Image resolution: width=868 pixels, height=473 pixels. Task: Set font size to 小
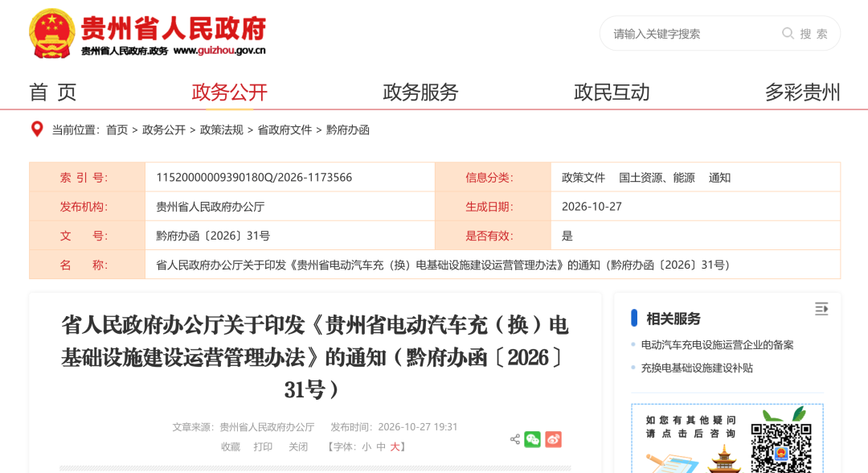click(x=366, y=446)
